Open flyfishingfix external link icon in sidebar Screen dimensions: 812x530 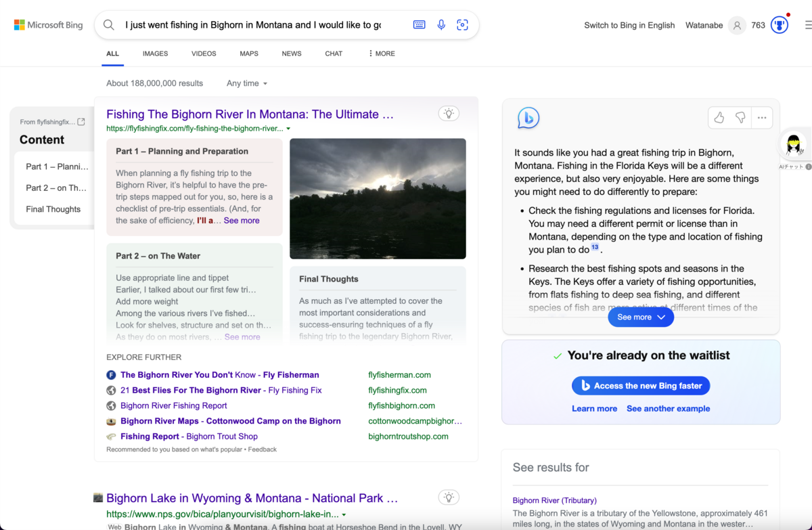(x=81, y=122)
